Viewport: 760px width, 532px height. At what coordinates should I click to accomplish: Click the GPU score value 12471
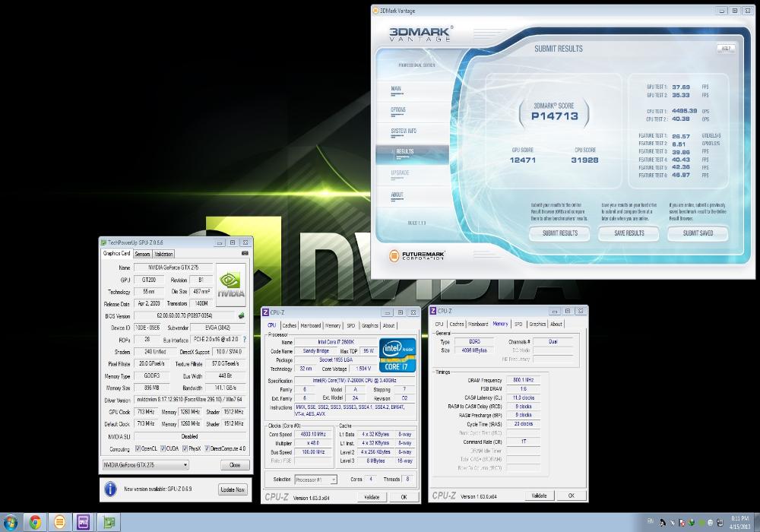(523, 160)
